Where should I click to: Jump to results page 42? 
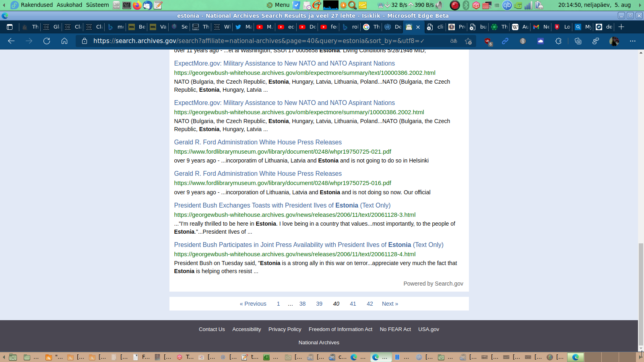click(370, 304)
